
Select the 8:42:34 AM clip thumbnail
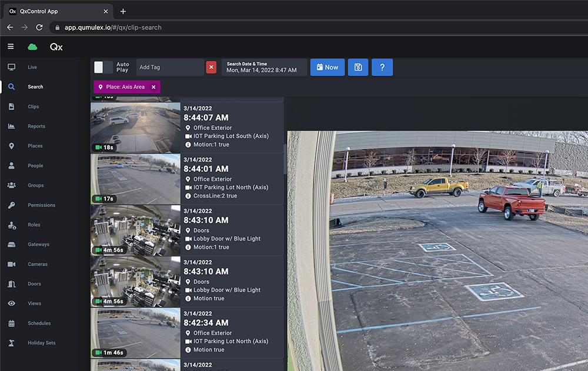point(135,333)
